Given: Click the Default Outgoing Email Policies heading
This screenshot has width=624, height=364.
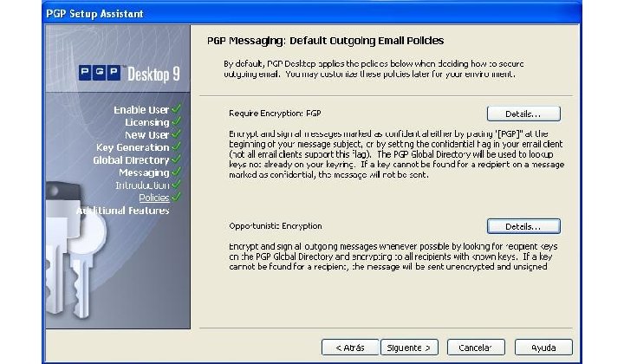Looking at the screenshot, I should (326, 41).
